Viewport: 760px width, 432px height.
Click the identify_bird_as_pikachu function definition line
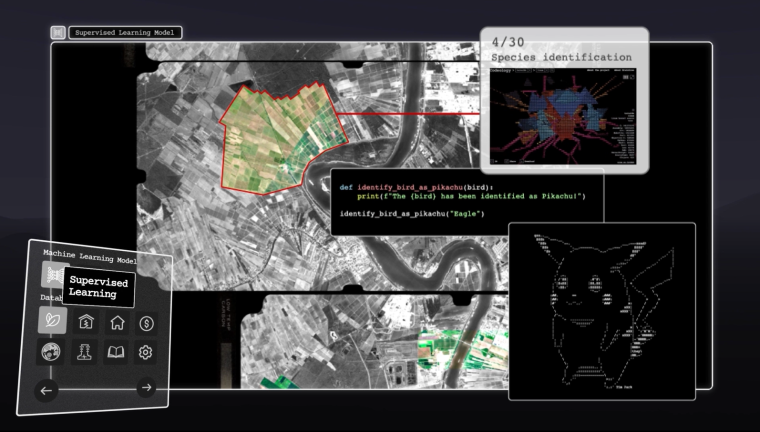click(416, 187)
